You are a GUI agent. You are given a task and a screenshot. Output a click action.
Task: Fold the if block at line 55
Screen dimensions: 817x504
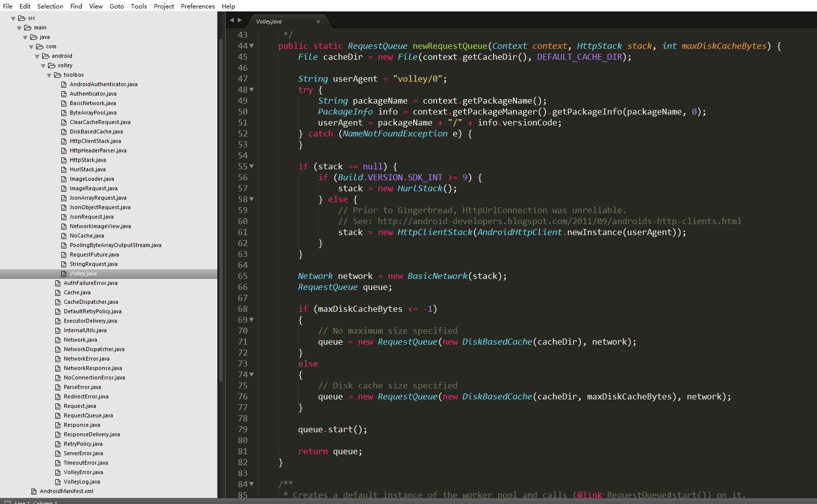(x=252, y=166)
